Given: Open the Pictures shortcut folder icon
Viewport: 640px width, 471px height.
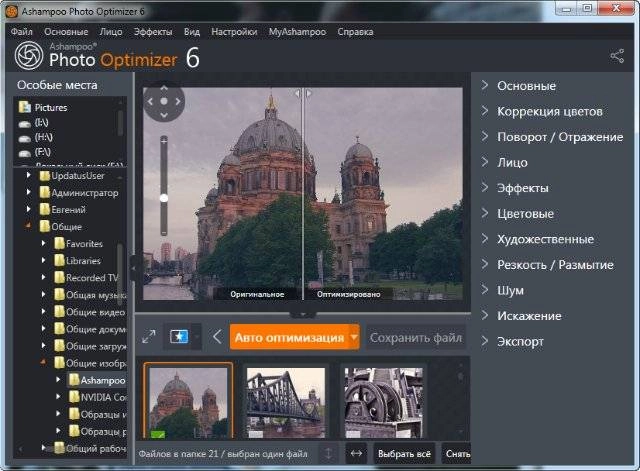Looking at the screenshot, I should coord(25,107).
